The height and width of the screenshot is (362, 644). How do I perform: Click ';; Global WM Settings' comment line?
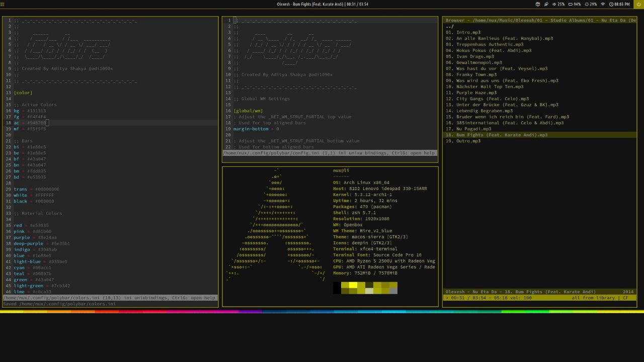(262, 99)
